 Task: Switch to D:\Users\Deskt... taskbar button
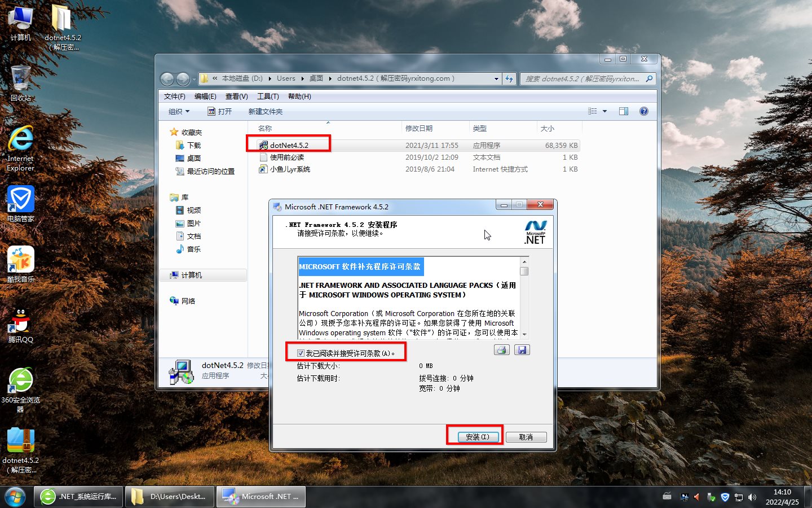pyautogui.click(x=170, y=497)
